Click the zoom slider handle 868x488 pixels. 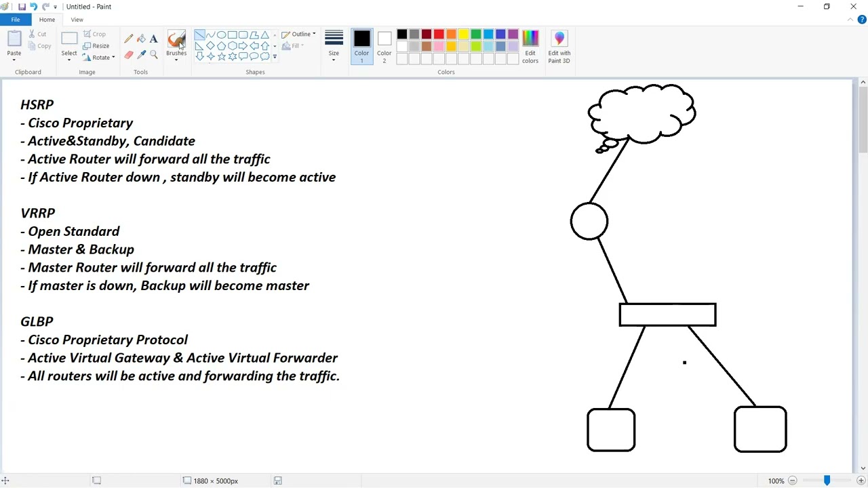coord(827,481)
